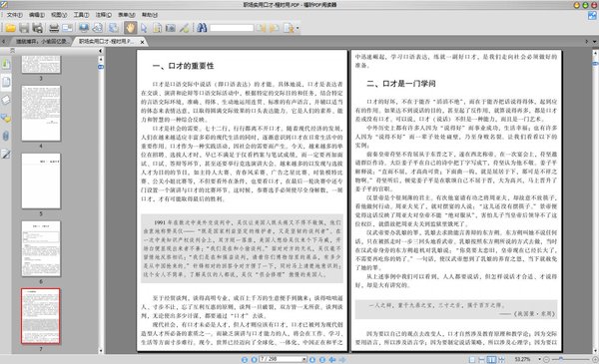599x364 pixels.
Task: Go to next page with status bar arrow
Action: pos(312,359)
